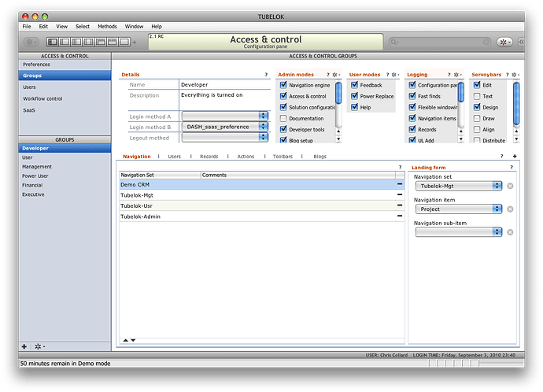
Task: Clear the landing form Navigation item value
Action: point(510,209)
